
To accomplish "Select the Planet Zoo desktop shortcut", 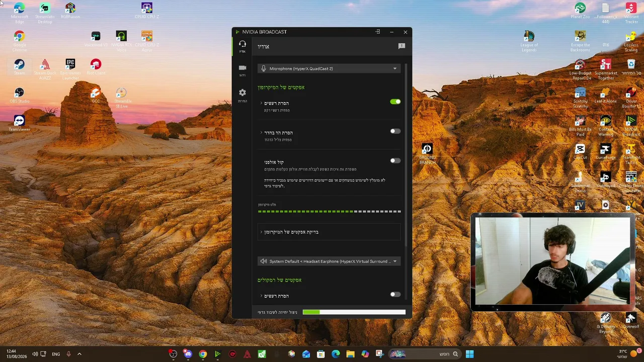I will (580, 11).
